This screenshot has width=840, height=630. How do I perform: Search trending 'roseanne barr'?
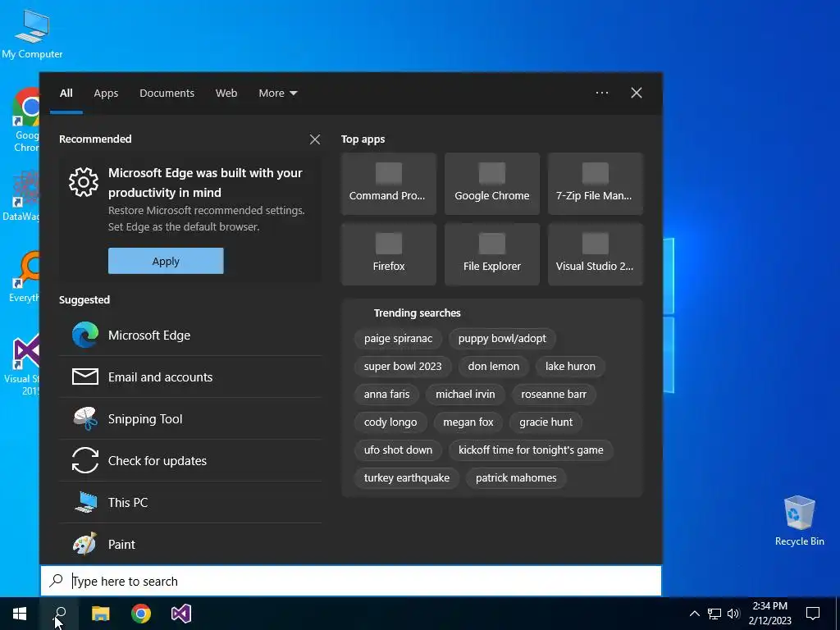(554, 395)
